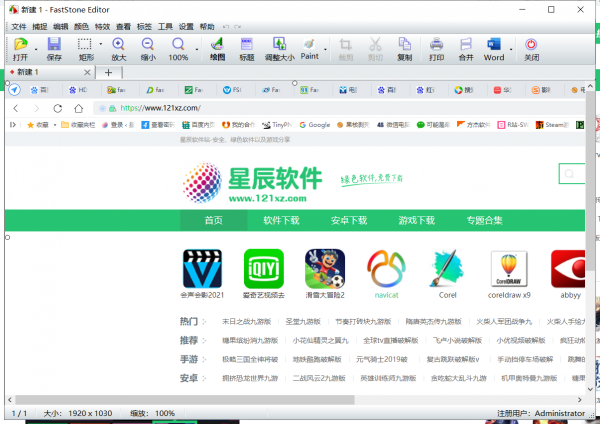Click the vertical scrollbar up arrow
Image resolution: width=600 pixels, height=424 pixels.
point(590,86)
